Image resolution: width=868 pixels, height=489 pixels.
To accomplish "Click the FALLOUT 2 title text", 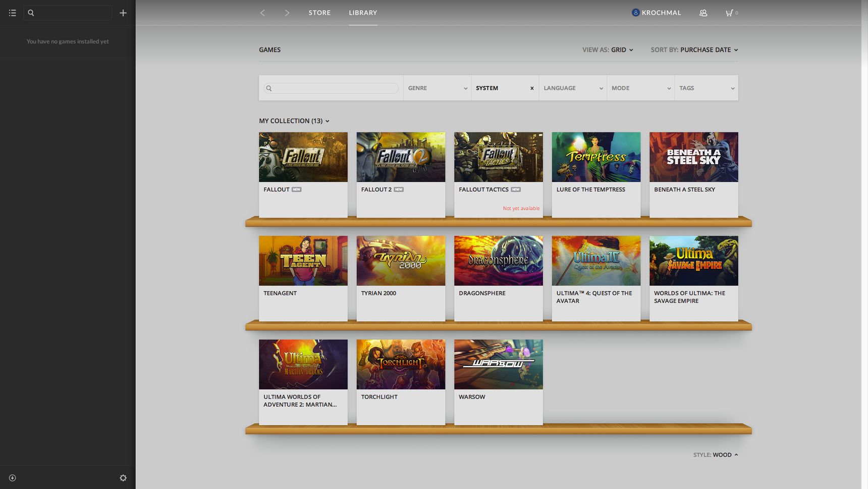I will click(x=376, y=189).
